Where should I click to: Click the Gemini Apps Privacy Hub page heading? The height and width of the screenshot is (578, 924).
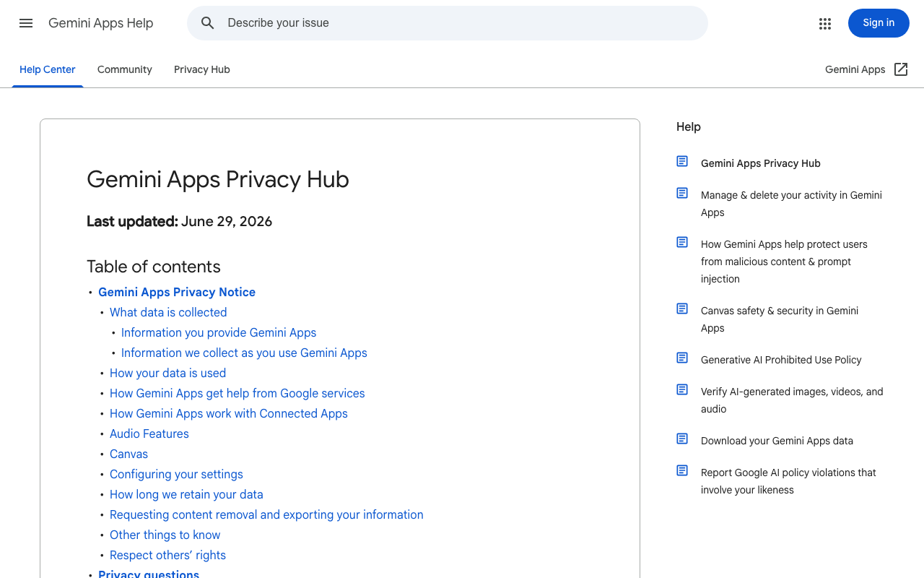pyautogui.click(x=218, y=179)
